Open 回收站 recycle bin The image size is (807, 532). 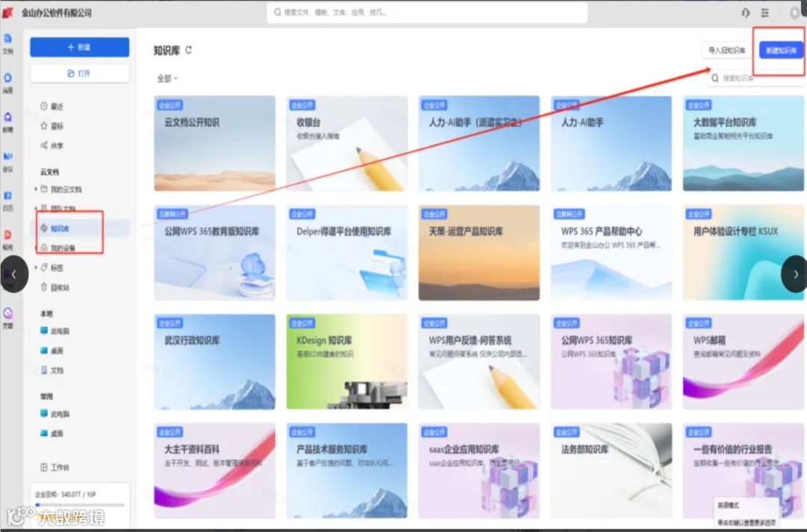click(55, 288)
